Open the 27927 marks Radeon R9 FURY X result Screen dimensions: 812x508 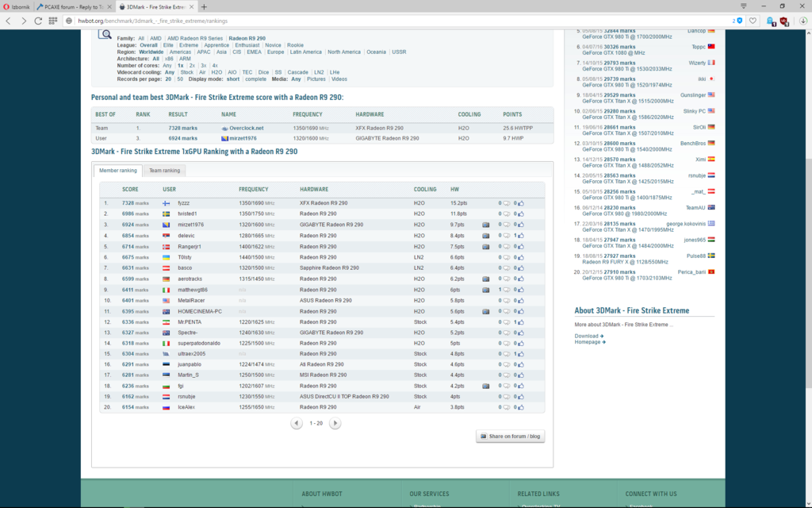619,256
